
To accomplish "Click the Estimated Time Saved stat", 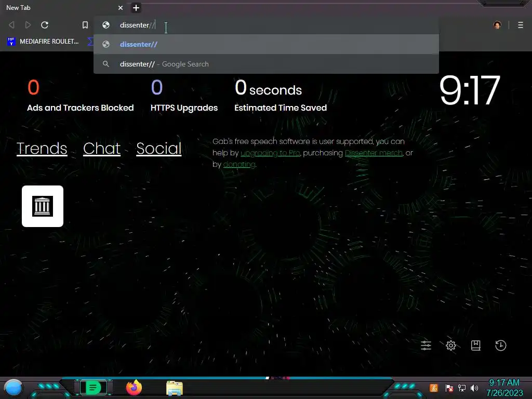I will tap(281, 96).
